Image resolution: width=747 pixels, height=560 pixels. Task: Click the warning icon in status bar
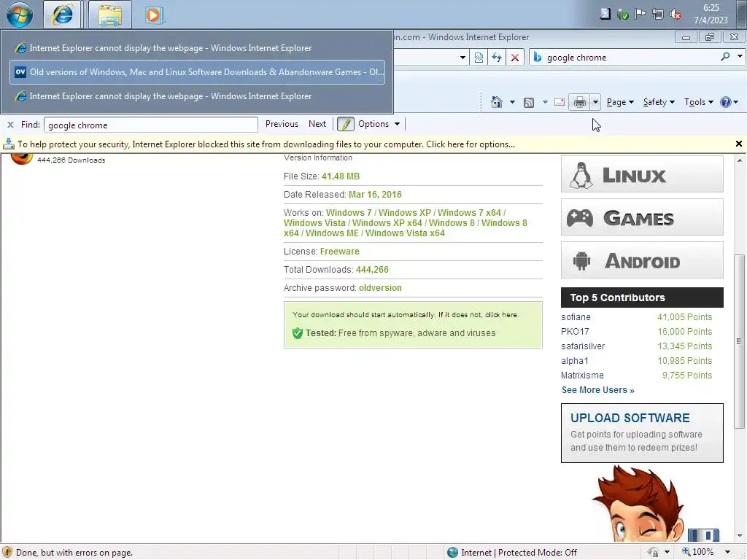7,552
